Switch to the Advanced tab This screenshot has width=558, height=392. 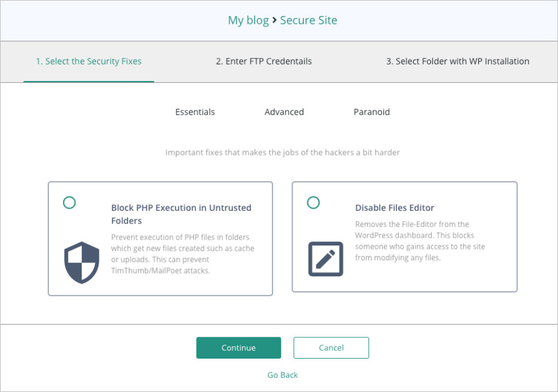(284, 112)
